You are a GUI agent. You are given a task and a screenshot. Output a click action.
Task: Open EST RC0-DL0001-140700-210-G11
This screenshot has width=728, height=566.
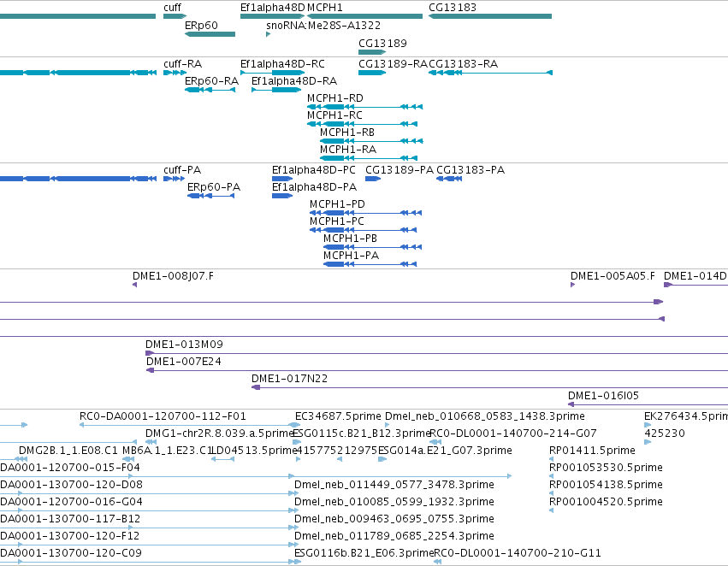point(518,553)
